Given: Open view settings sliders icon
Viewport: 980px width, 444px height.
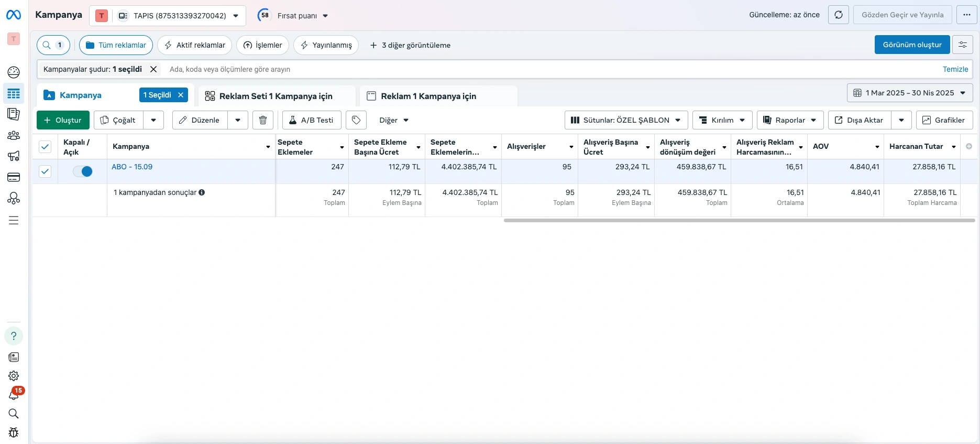Looking at the screenshot, I should click(963, 45).
